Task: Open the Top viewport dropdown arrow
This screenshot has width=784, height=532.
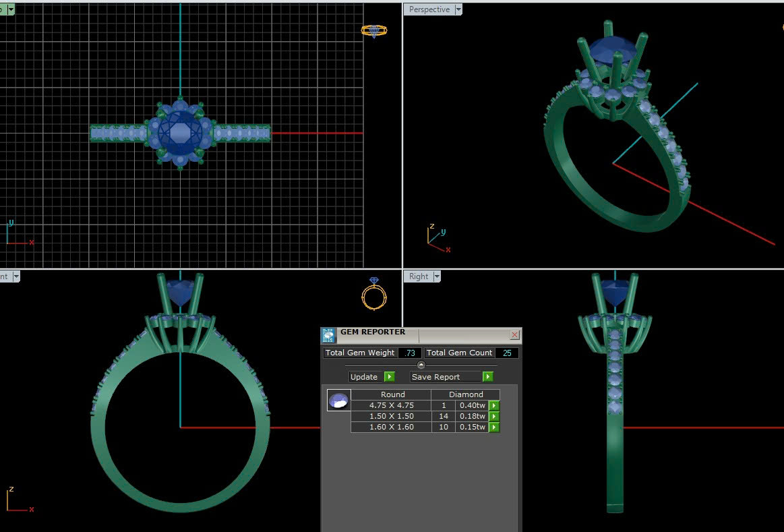Action: 10,9
